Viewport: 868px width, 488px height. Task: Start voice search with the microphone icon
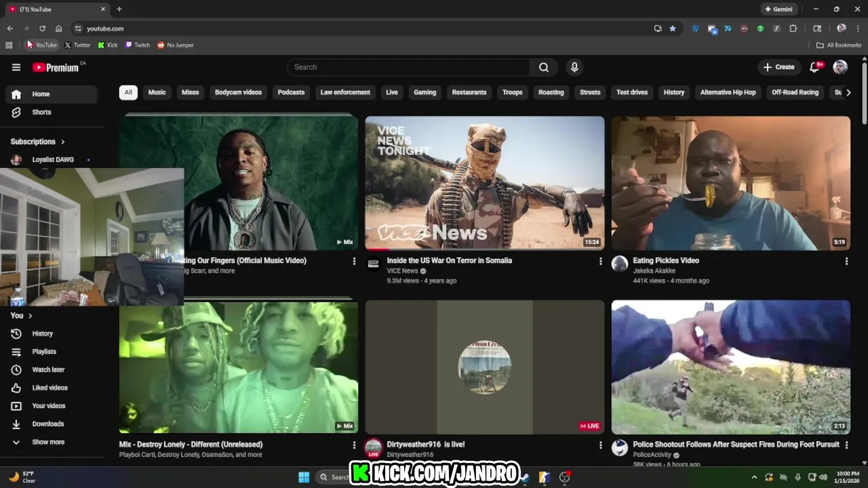coord(574,67)
